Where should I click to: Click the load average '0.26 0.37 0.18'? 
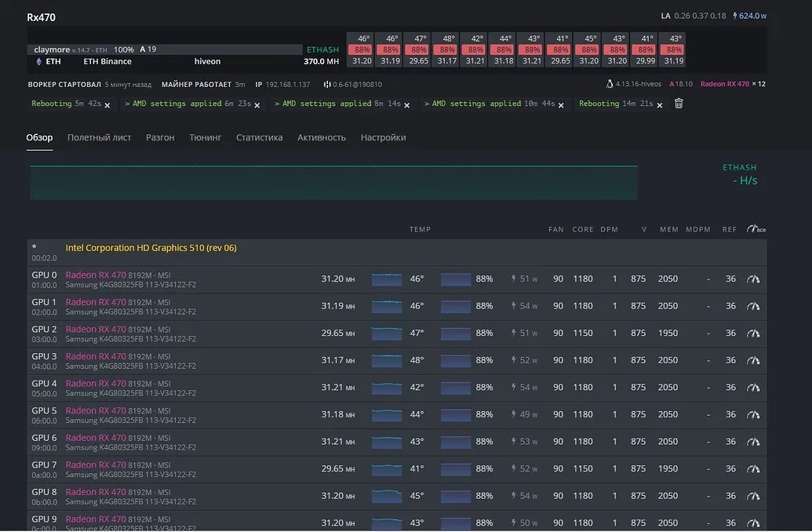tap(700, 16)
